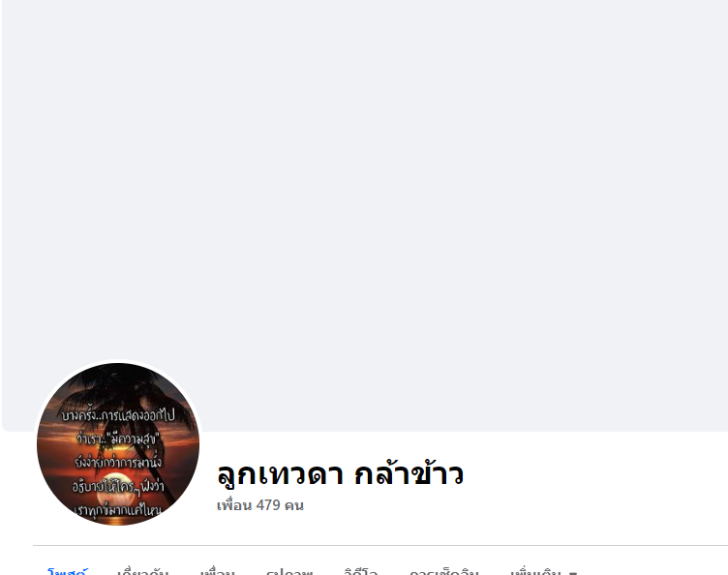Click the quote line อธิบายให้ใครๆฟังว่า in avatar
Viewport: 728px width, 575px height.
point(118,486)
